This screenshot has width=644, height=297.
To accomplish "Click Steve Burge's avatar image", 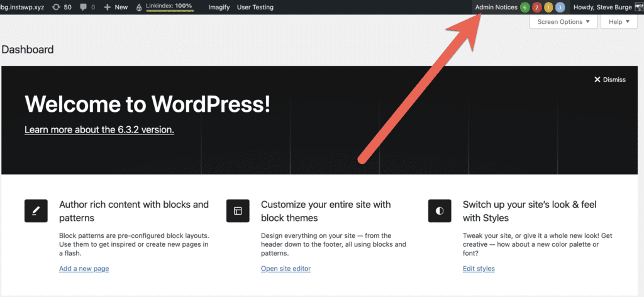I will 639,8.
